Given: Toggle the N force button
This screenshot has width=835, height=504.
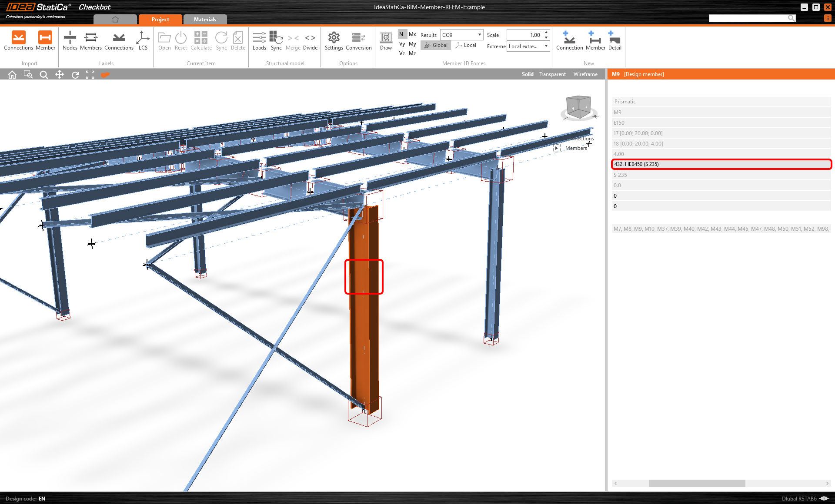Looking at the screenshot, I should [401, 34].
